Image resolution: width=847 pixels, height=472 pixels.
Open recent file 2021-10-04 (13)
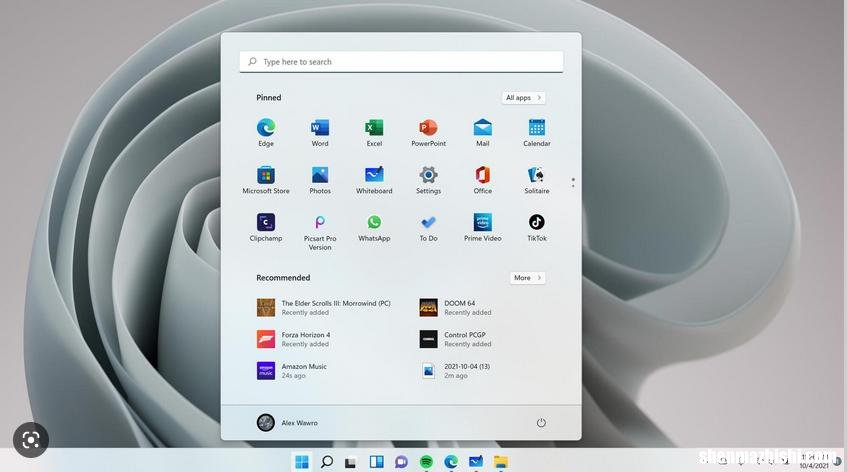(455, 370)
